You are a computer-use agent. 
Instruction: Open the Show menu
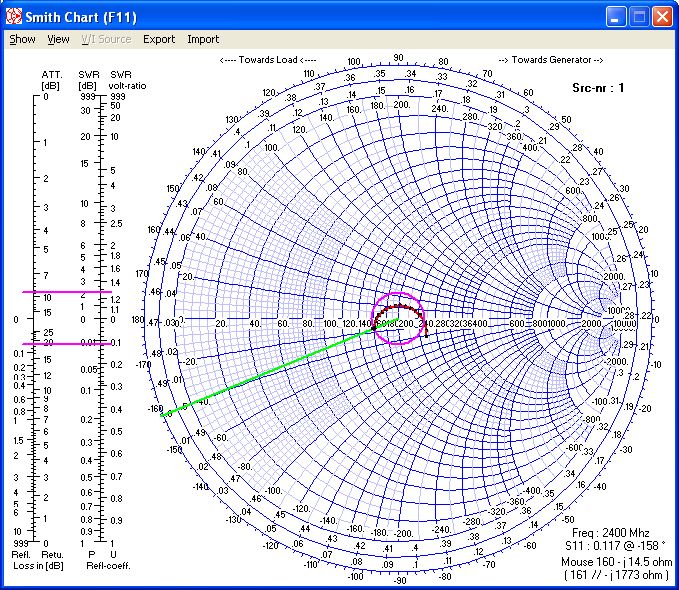[x=22, y=40]
